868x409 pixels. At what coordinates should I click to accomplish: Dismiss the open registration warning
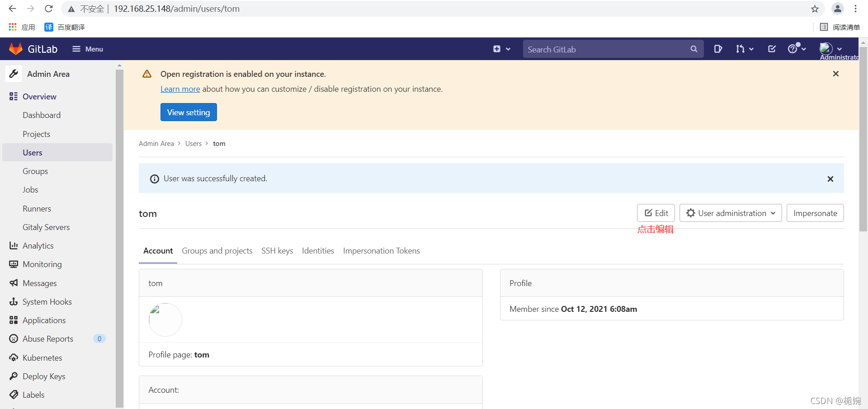click(x=836, y=74)
